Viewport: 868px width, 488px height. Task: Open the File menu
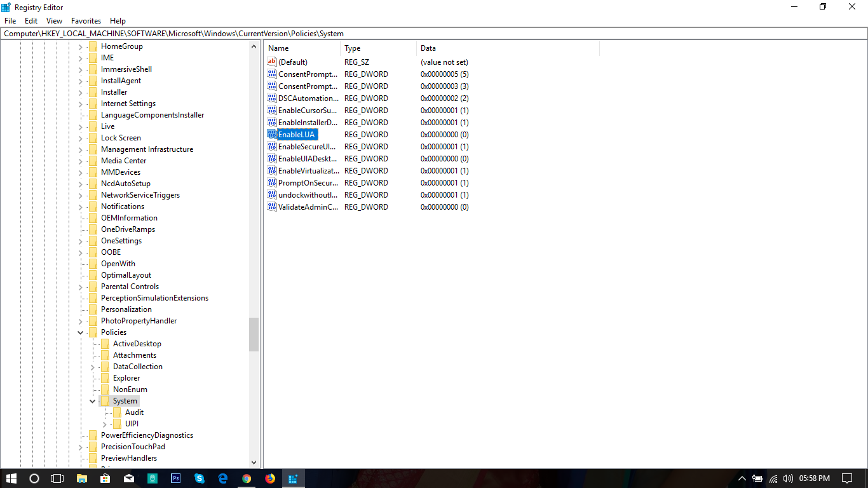[x=10, y=21]
